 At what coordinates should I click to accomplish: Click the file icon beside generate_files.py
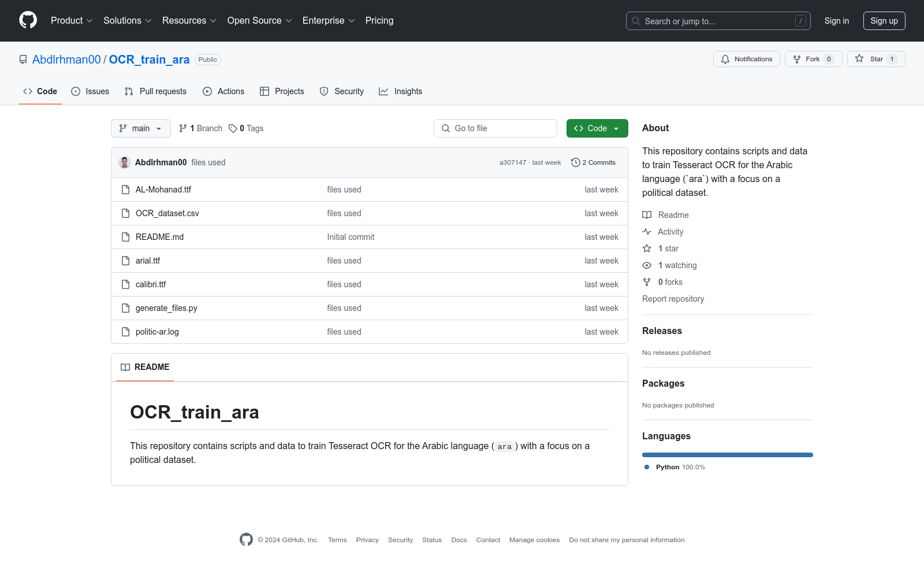[125, 308]
